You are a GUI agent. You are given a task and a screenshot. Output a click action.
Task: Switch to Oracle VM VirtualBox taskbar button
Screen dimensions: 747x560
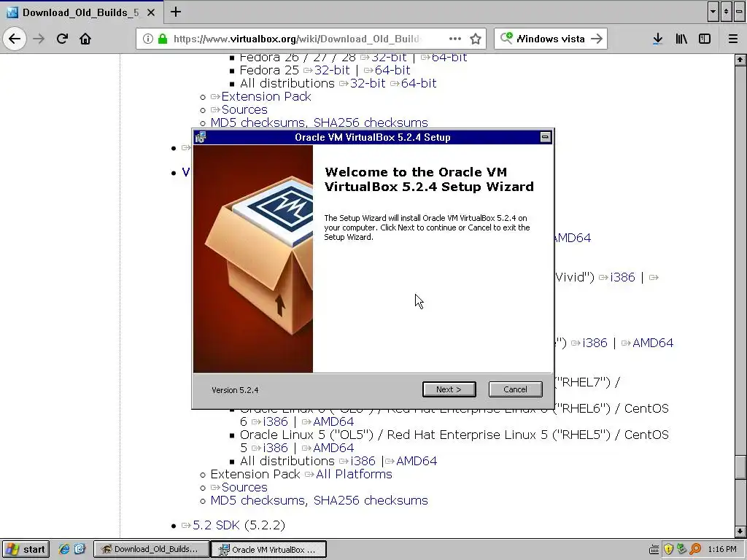268,549
